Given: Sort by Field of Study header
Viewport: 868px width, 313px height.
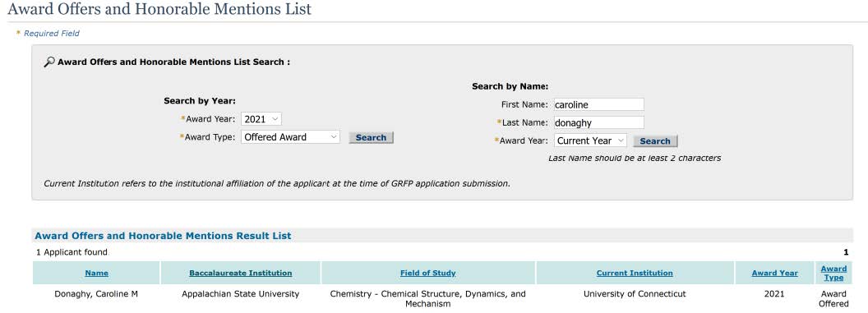Looking at the screenshot, I should click(x=428, y=274).
